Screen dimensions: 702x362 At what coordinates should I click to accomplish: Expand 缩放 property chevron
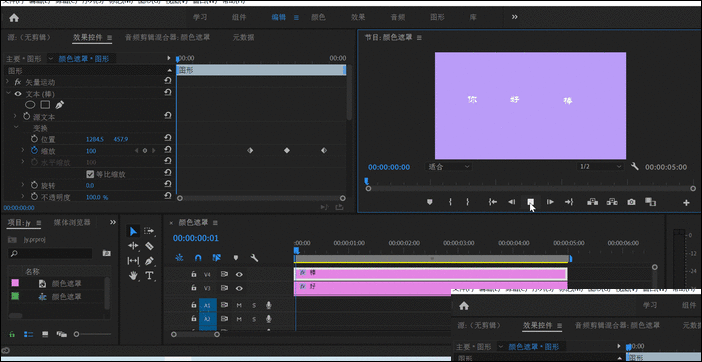(23, 151)
